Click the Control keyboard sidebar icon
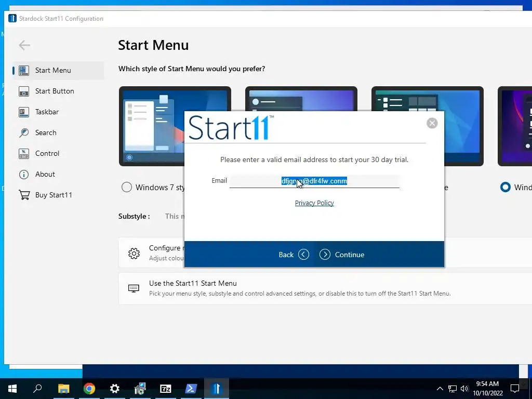Viewport: 532px width, 399px height. (24, 154)
